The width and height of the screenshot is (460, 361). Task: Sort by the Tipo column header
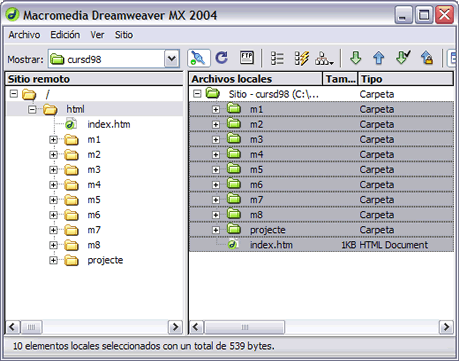click(x=406, y=79)
